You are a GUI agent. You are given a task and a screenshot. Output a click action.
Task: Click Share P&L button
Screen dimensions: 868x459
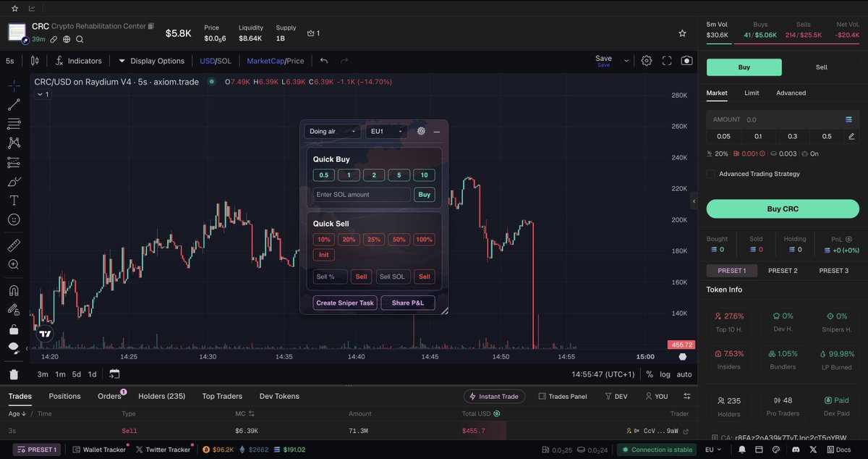pyautogui.click(x=408, y=303)
